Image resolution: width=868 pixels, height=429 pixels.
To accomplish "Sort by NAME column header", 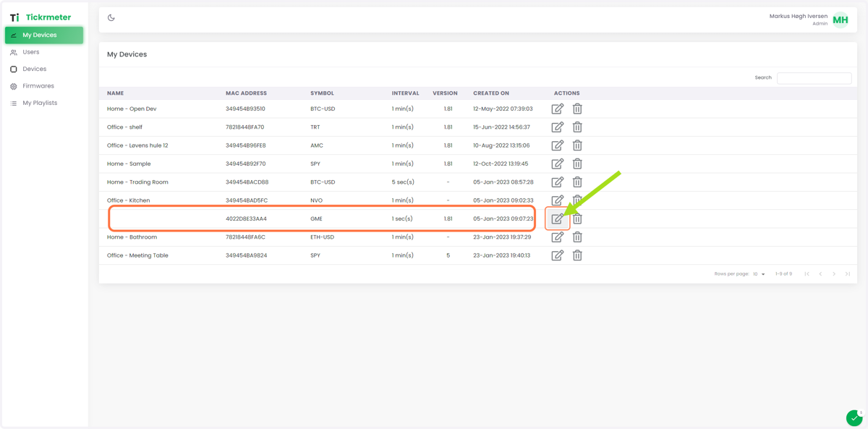I will click(x=116, y=93).
